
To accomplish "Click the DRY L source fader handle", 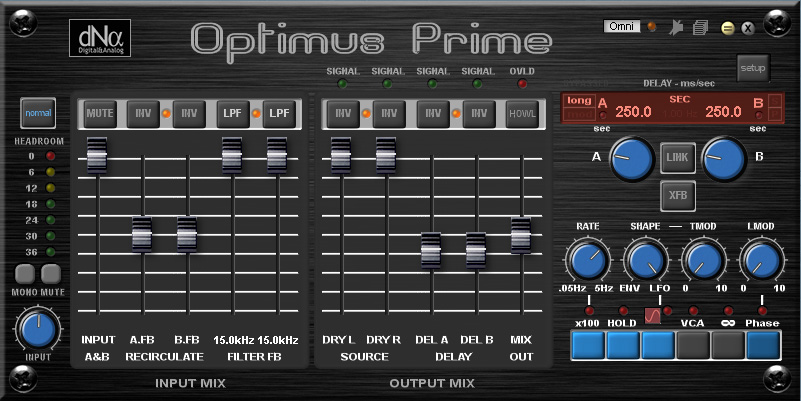I will click(341, 155).
